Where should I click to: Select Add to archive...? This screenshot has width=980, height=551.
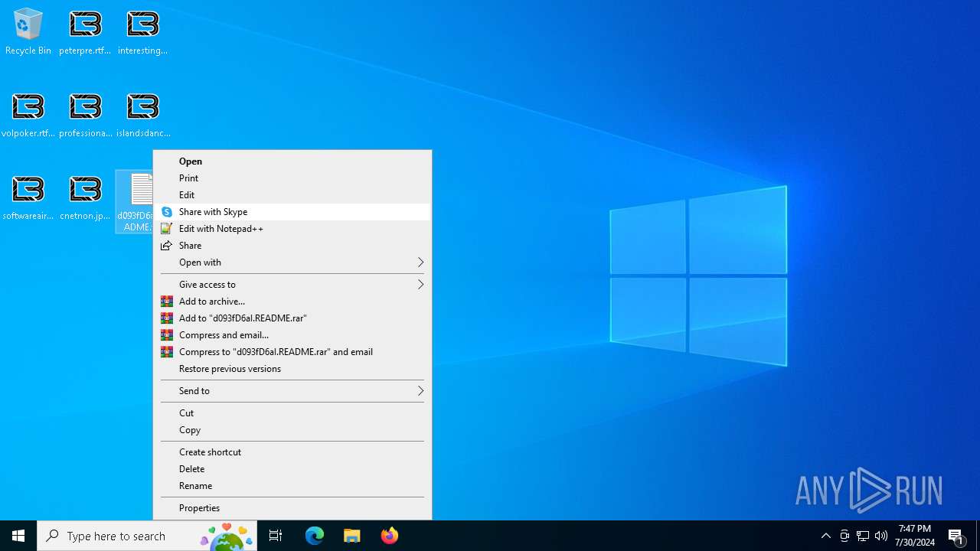pos(292,302)
